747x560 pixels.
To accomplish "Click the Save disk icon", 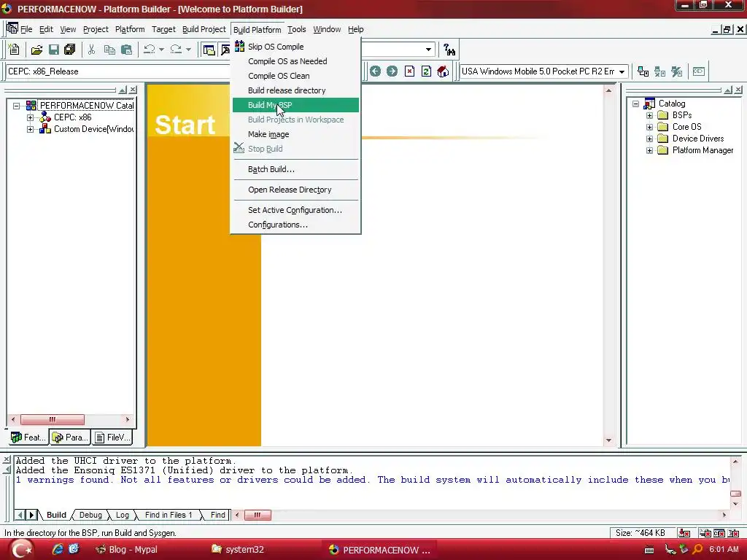I will click(x=54, y=50).
